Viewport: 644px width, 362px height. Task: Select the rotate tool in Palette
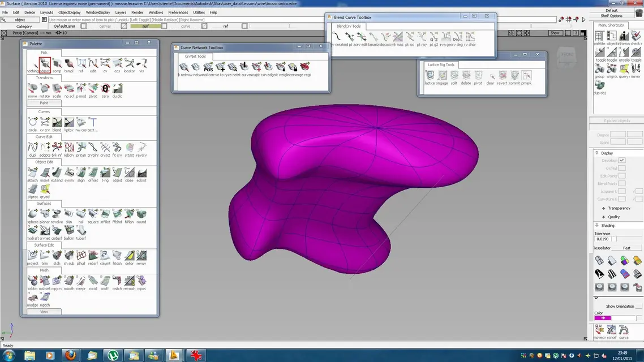[45, 90]
